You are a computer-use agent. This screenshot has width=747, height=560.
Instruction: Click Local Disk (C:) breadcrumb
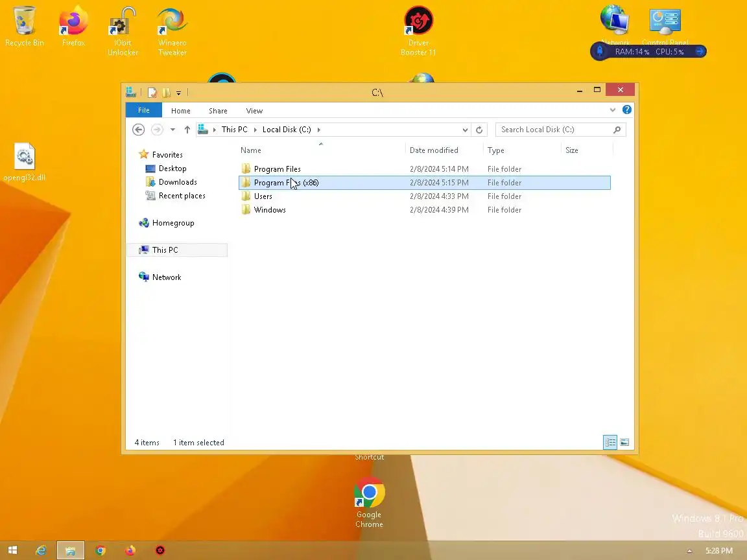tap(287, 130)
